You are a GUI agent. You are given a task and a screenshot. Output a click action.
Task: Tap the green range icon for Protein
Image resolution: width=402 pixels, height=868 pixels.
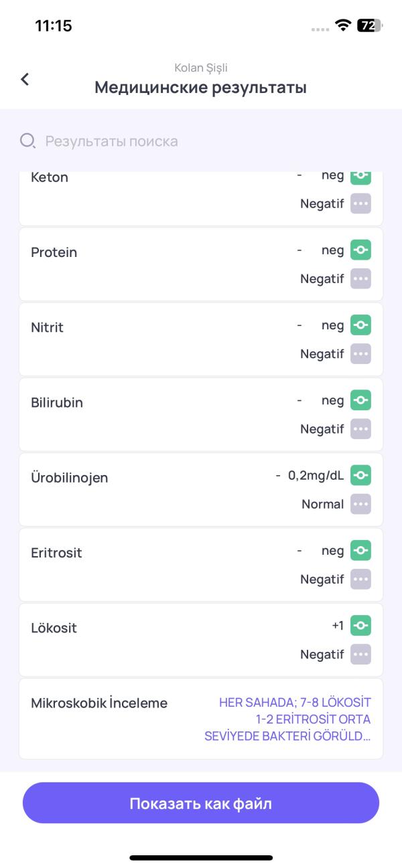pos(360,250)
